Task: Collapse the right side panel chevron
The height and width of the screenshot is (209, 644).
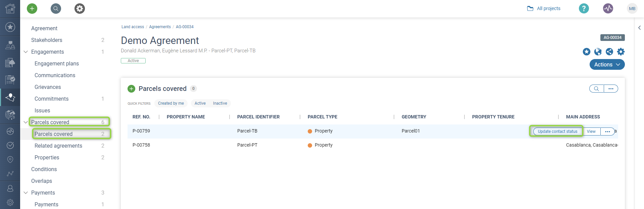Action: tap(639, 28)
